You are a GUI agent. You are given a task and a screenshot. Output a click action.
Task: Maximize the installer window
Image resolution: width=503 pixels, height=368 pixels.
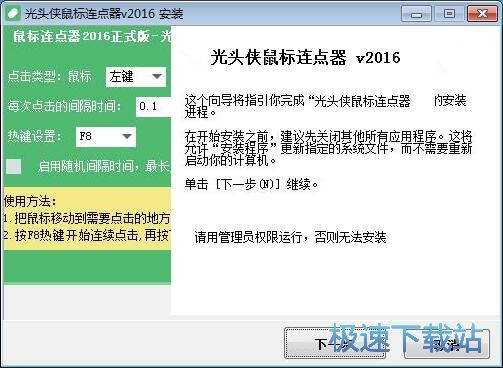(x=449, y=14)
